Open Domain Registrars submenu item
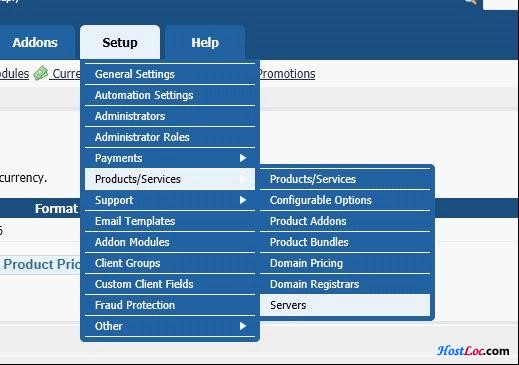519x365 pixels. click(x=345, y=284)
